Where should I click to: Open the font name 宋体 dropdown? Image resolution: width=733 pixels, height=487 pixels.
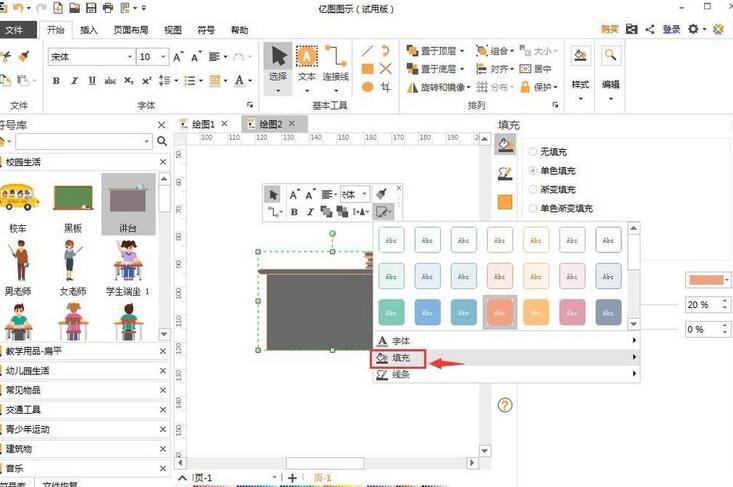(x=129, y=57)
